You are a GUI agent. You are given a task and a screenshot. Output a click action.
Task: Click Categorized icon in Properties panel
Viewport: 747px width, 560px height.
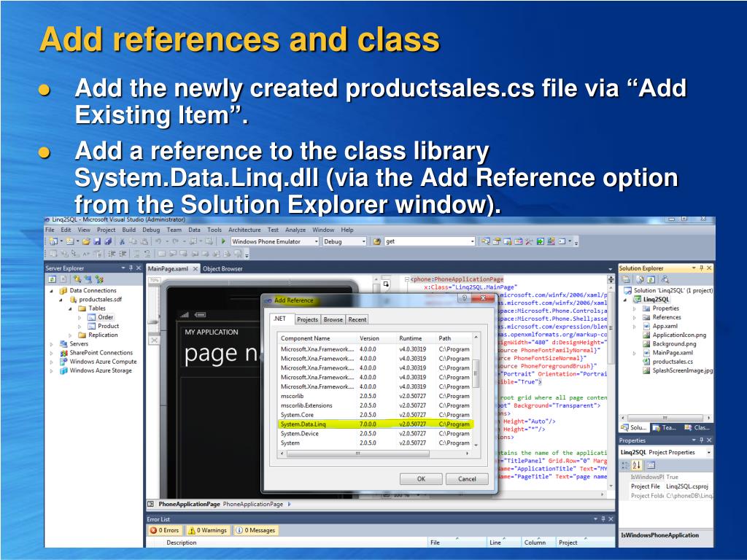click(626, 465)
